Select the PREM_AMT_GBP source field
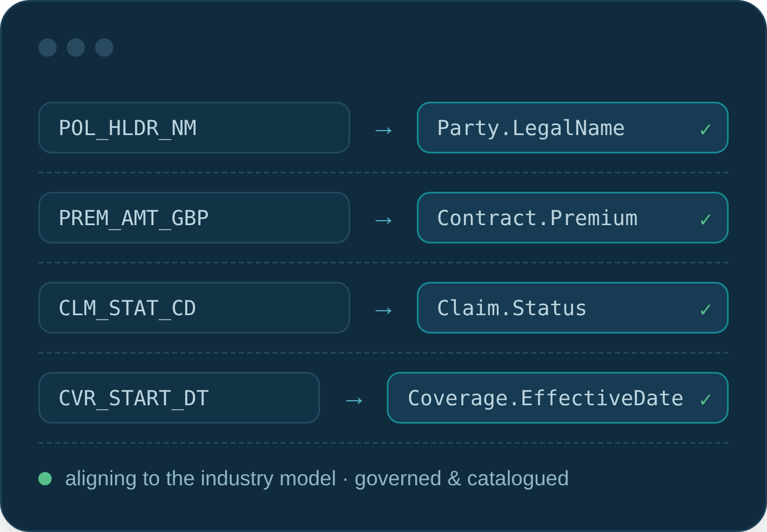 (194, 218)
